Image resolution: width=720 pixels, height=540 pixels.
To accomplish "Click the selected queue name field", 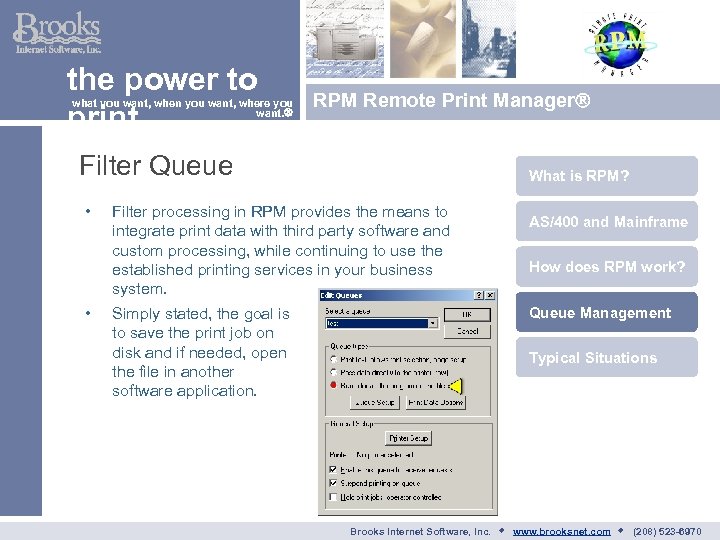I will pos(377,323).
